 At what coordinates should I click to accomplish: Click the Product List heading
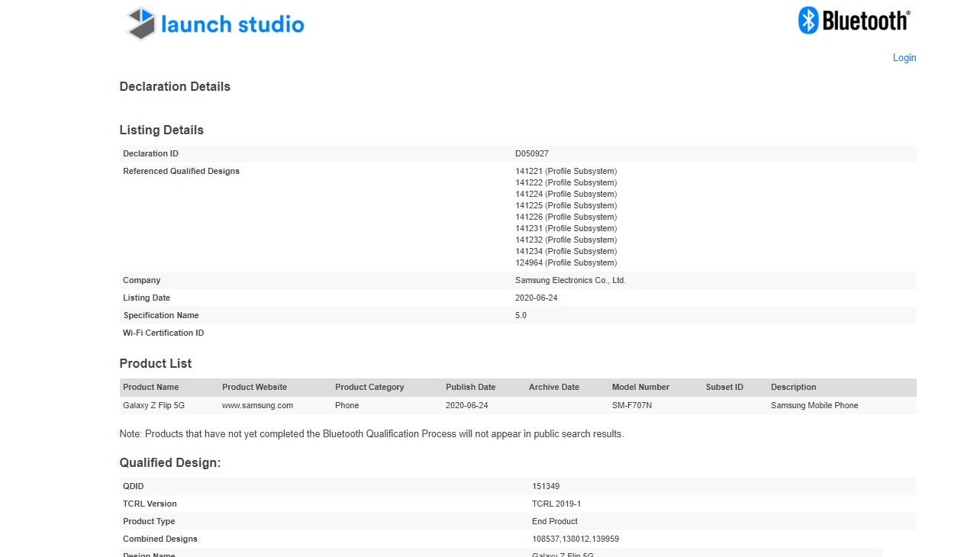pos(156,364)
